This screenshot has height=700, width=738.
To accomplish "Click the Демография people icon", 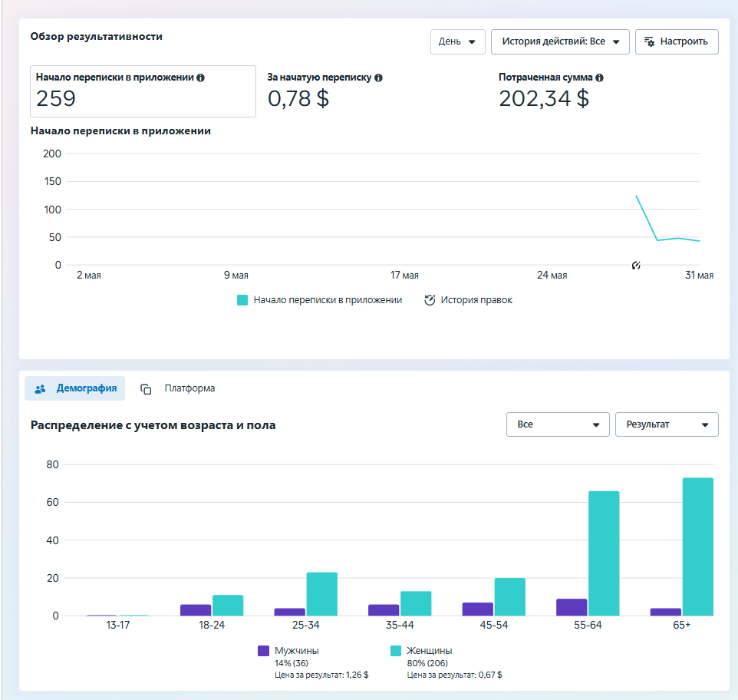I will coord(41,389).
